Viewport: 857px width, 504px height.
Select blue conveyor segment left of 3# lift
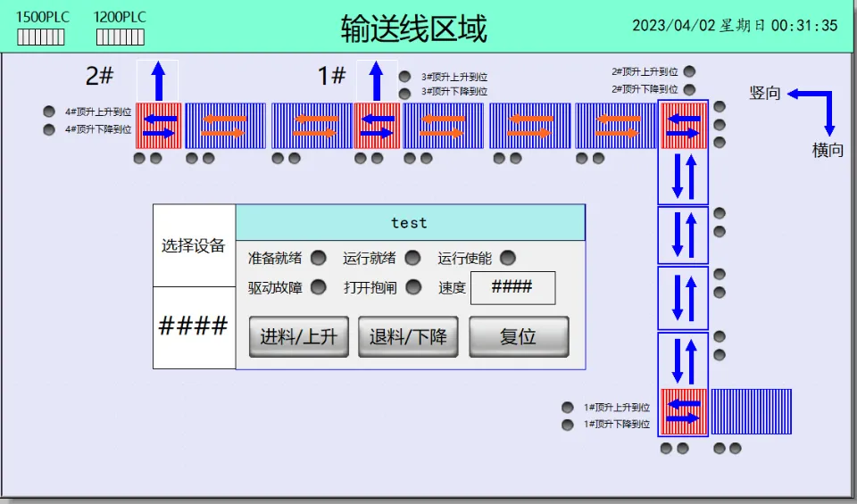coord(312,126)
